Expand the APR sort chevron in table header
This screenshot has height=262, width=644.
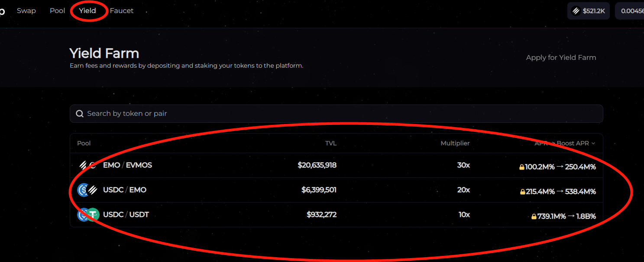pos(593,144)
